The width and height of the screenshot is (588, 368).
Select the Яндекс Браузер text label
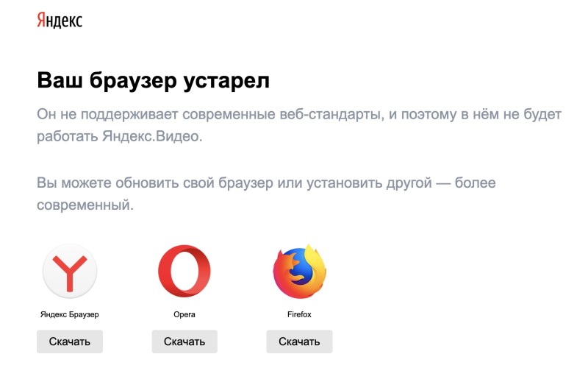70,314
